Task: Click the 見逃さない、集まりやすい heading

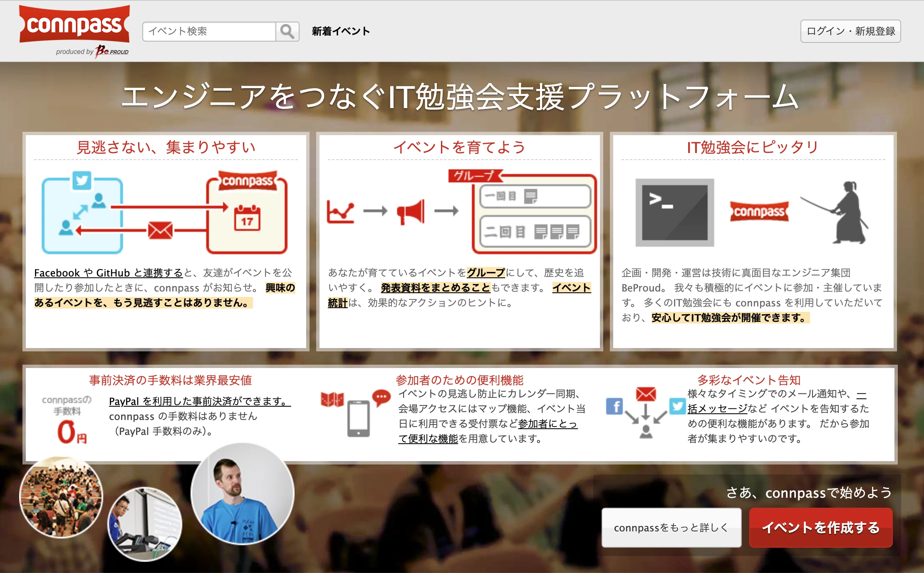Action: [166, 147]
